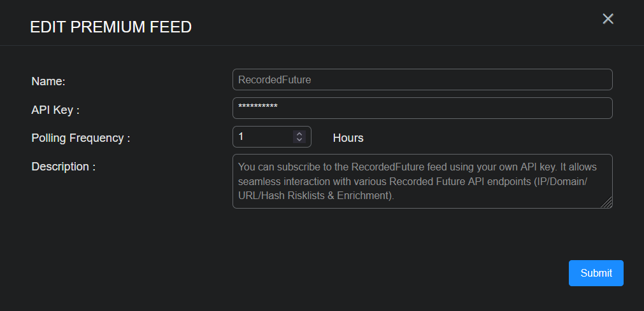The height and width of the screenshot is (311, 644).
Task: Select the Polling Frequency number box
Action: (x=262, y=137)
